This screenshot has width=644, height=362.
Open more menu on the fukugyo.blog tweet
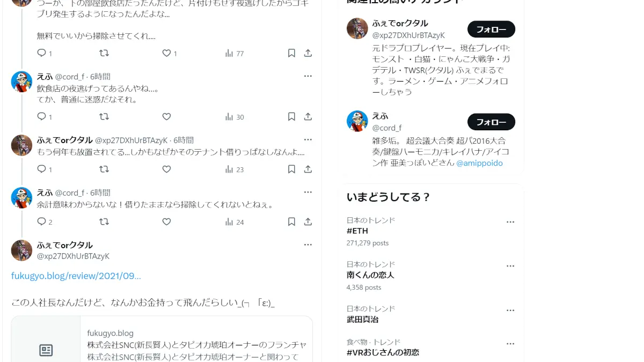pos(308,245)
